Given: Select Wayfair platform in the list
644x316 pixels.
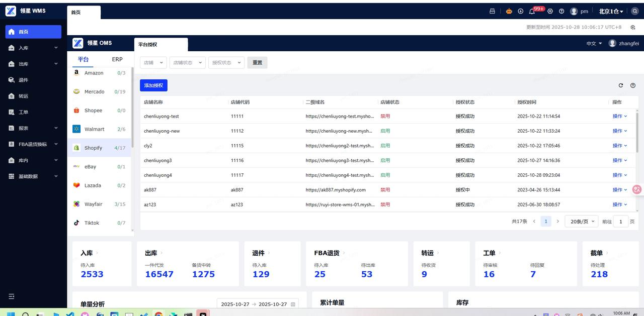Looking at the screenshot, I should click(x=99, y=204).
